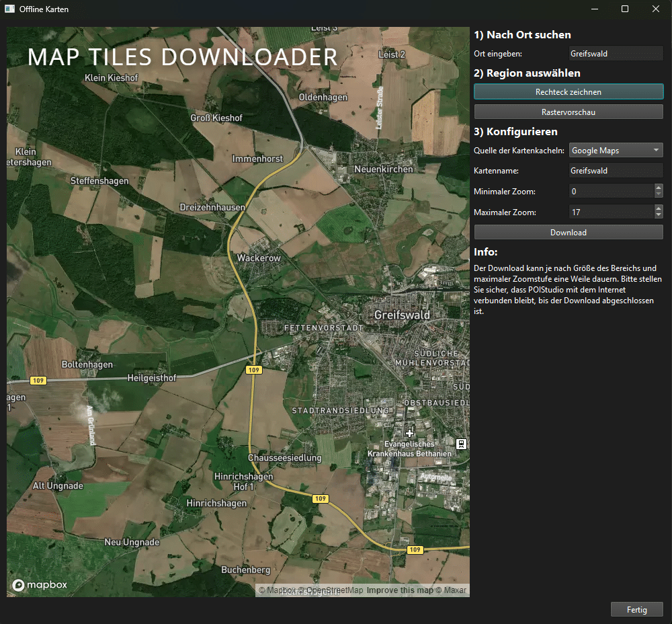This screenshot has width=672, height=624.
Task: Increase the Maximaler Zoom value
Action: (x=659, y=208)
